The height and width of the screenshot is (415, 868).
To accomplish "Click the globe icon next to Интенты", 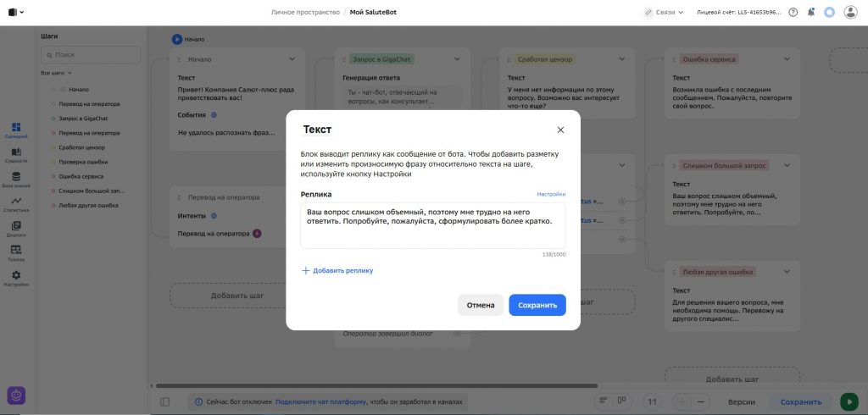I will 214,216.
